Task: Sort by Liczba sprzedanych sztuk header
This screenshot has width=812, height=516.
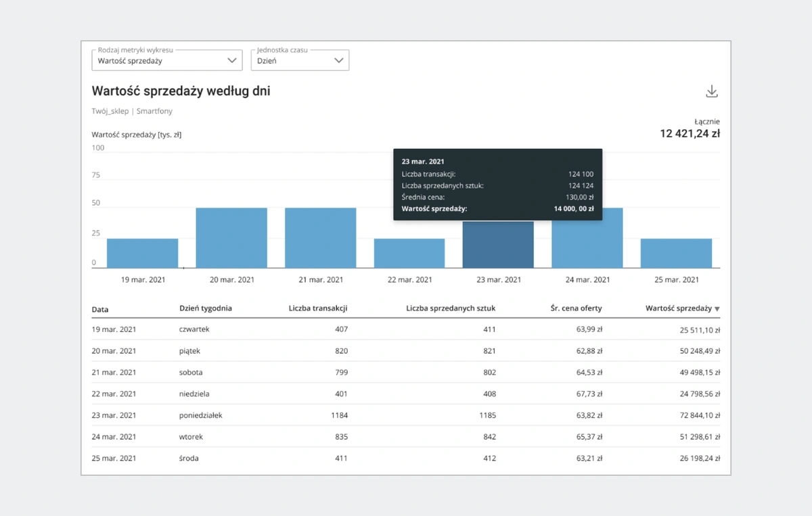Action: tap(451, 308)
